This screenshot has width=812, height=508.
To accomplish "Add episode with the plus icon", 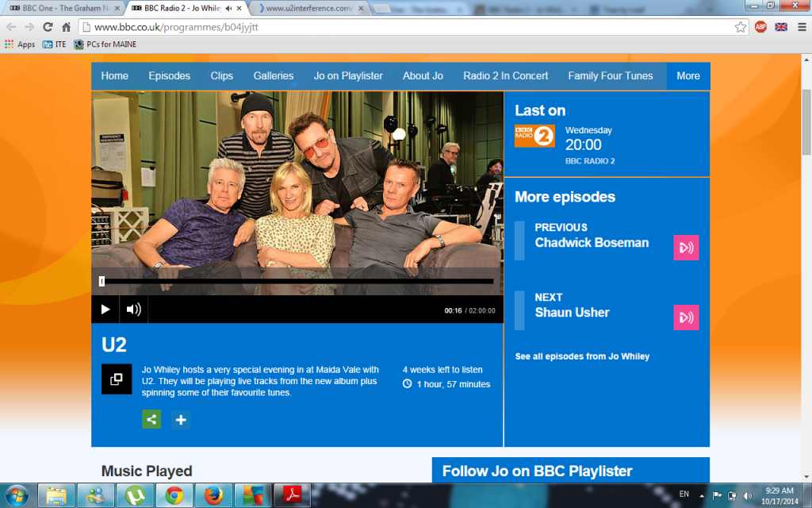I will 181,419.
